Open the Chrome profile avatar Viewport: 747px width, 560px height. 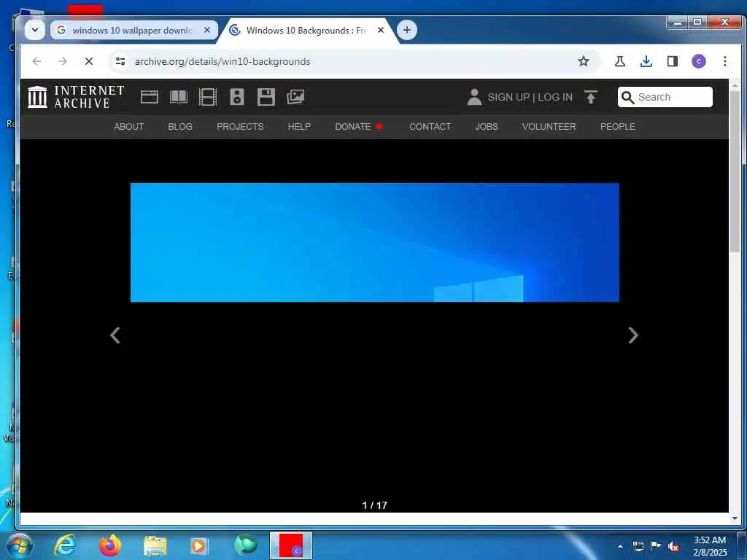tap(698, 61)
